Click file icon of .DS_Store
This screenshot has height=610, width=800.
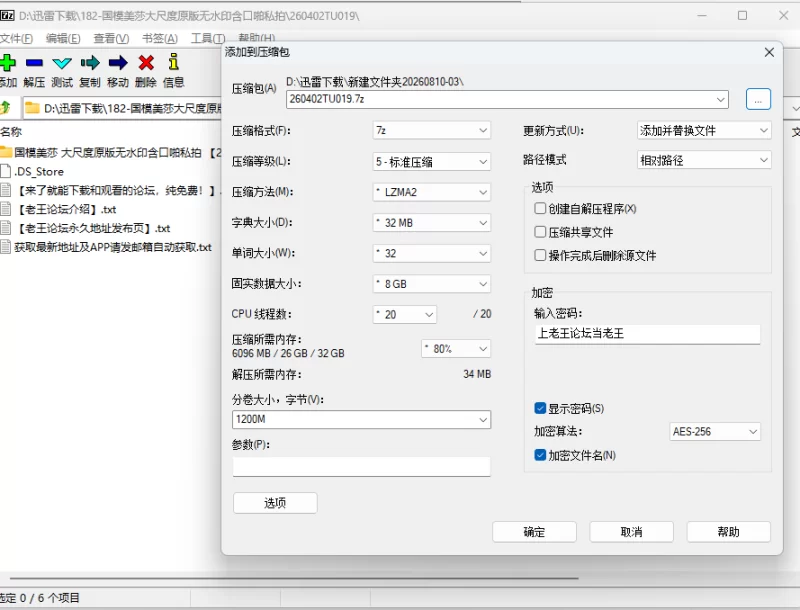point(6,171)
